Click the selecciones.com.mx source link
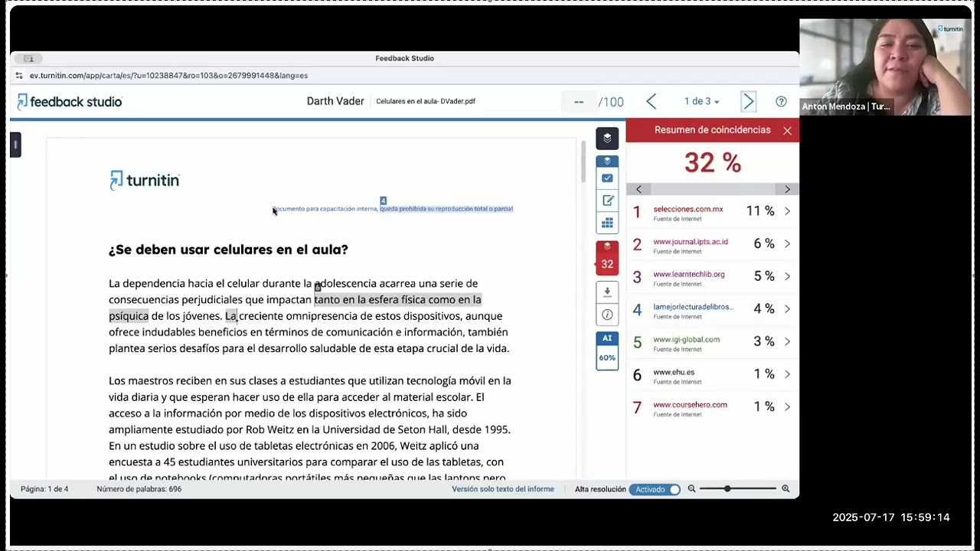The image size is (980, 551). pos(688,209)
